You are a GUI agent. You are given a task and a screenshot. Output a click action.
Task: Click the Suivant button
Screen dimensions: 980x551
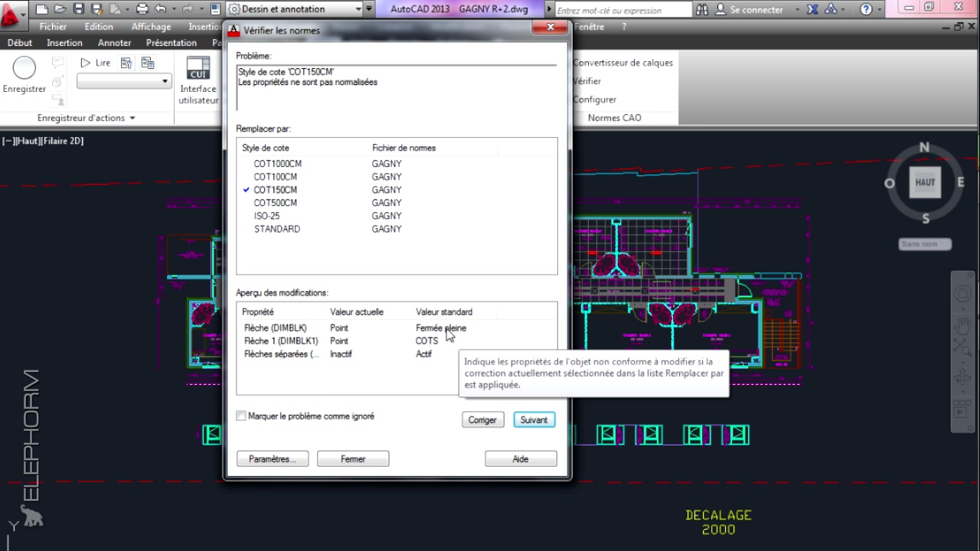pyautogui.click(x=534, y=420)
